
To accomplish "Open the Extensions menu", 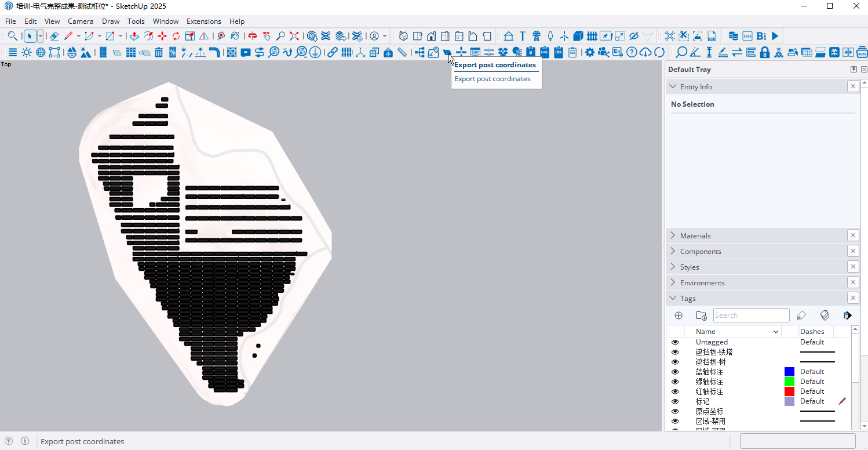I will point(204,21).
